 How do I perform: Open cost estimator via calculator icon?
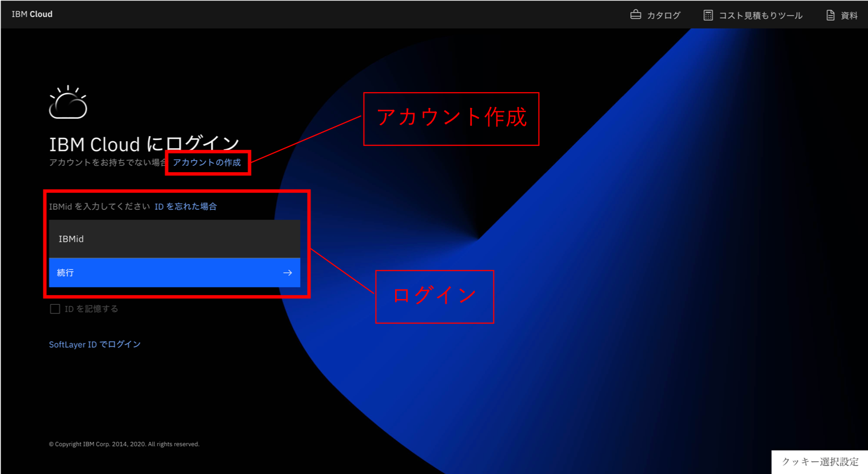[x=707, y=14]
